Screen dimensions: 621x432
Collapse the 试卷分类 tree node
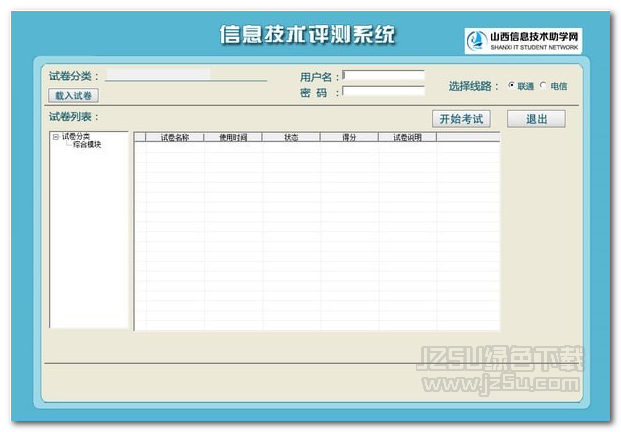[56, 137]
